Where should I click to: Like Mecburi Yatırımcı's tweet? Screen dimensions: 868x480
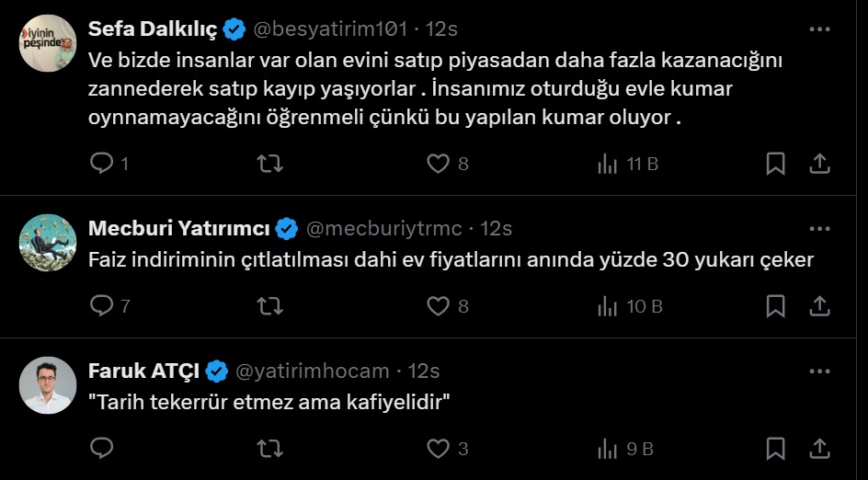click(x=438, y=306)
